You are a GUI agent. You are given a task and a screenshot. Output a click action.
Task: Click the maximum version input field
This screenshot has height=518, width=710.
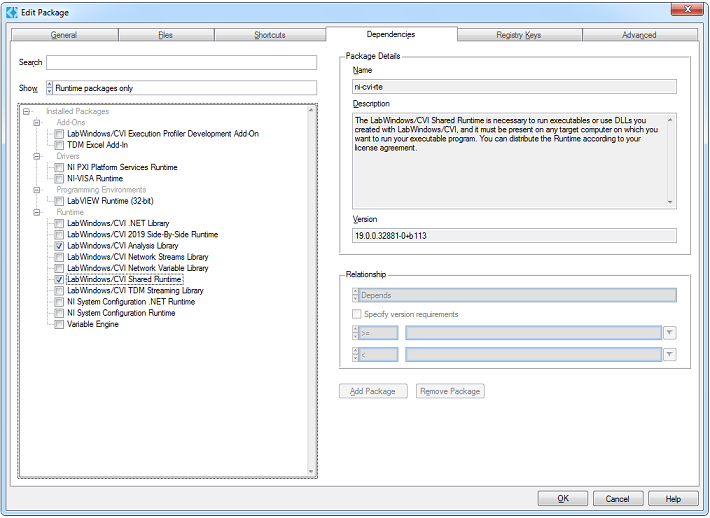pos(533,354)
